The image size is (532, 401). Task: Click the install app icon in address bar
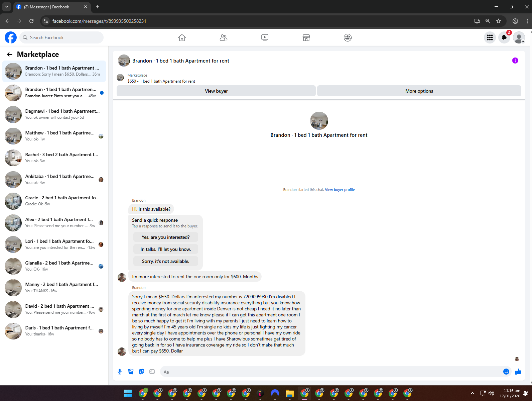(x=477, y=21)
